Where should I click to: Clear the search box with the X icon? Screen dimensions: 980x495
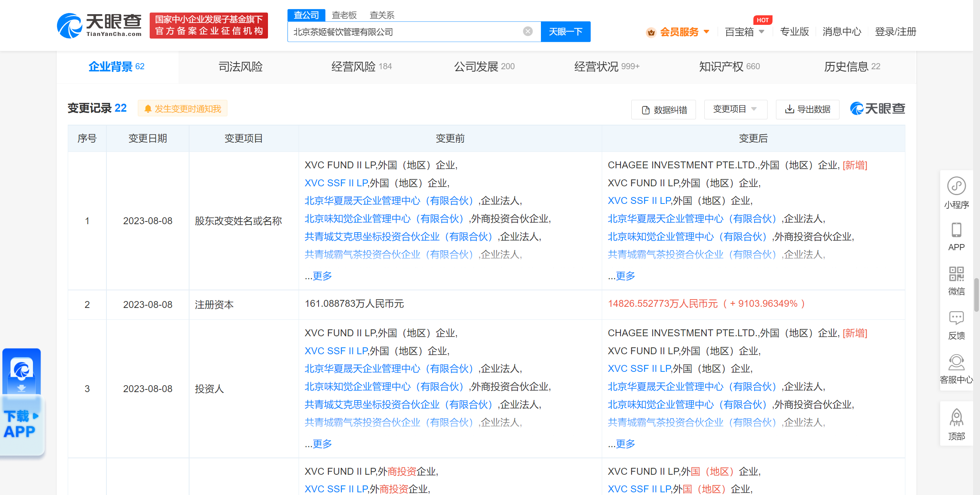(x=528, y=31)
